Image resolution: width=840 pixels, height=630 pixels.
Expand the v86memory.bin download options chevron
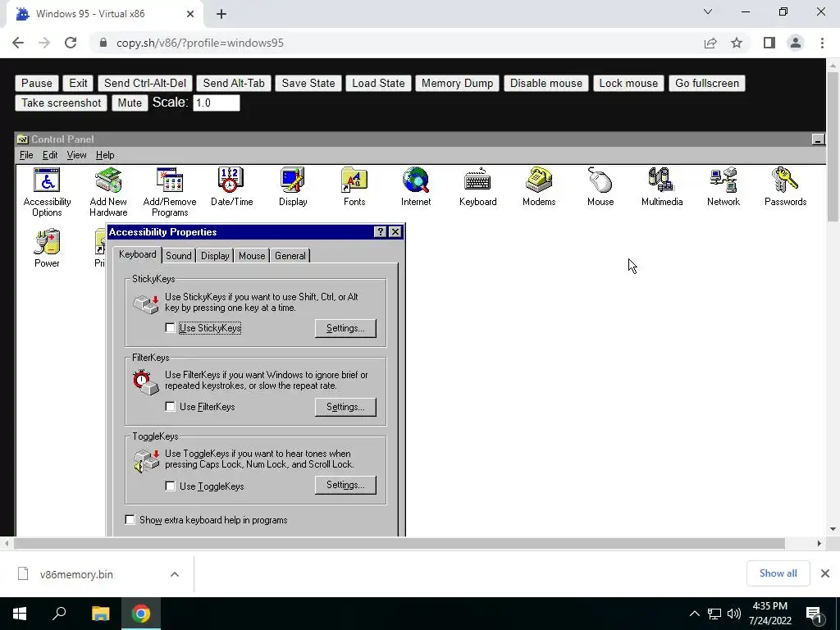pyautogui.click(x=175, y=574)
